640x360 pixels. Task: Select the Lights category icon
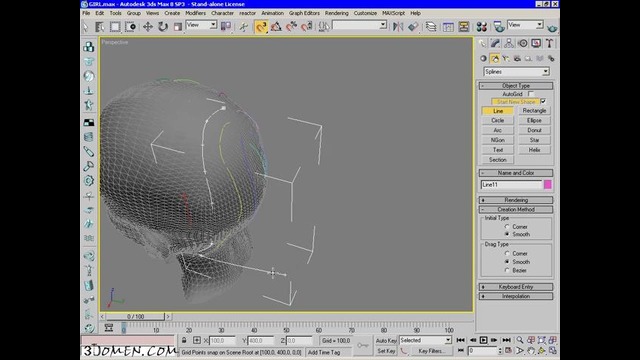[x=506, y=58]
